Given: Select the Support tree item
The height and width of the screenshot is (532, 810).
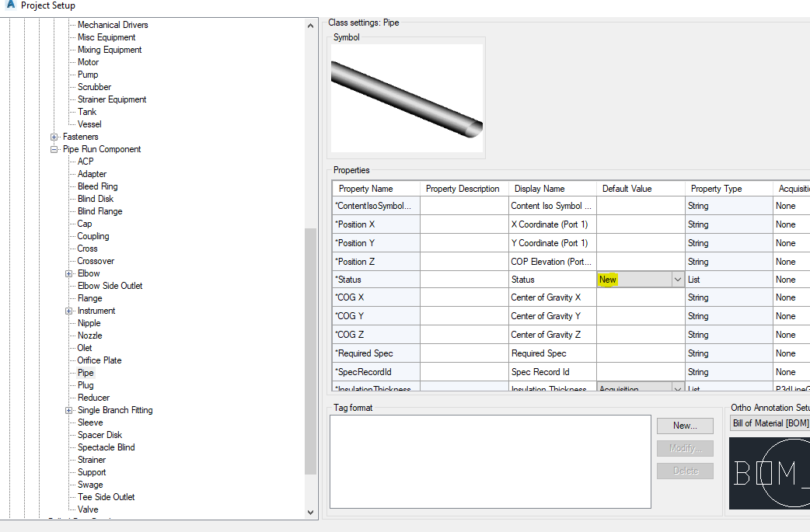Looking at the screenshot, I should coord(92,472).
